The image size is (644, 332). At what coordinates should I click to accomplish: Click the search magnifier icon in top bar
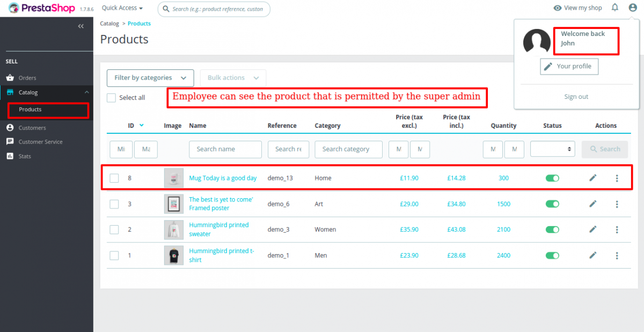167,9
